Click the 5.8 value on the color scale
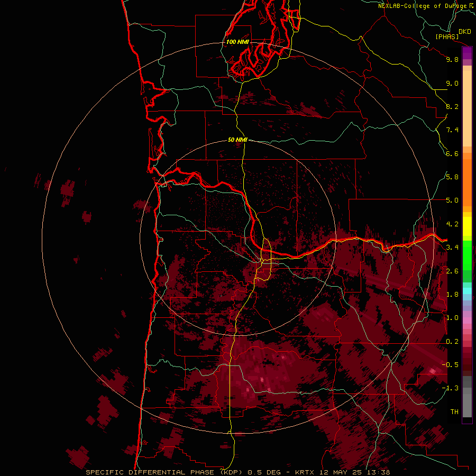 point(452,177)
